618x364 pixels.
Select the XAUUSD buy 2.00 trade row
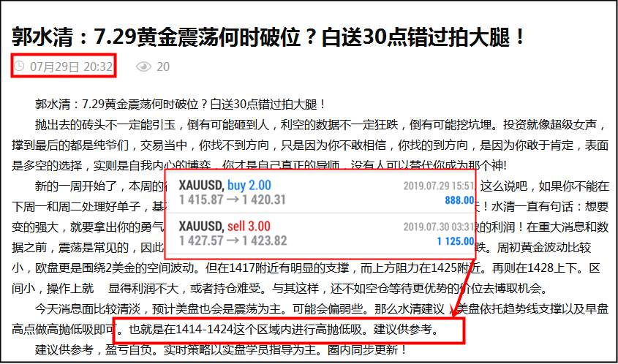click(x=320, y=193)
